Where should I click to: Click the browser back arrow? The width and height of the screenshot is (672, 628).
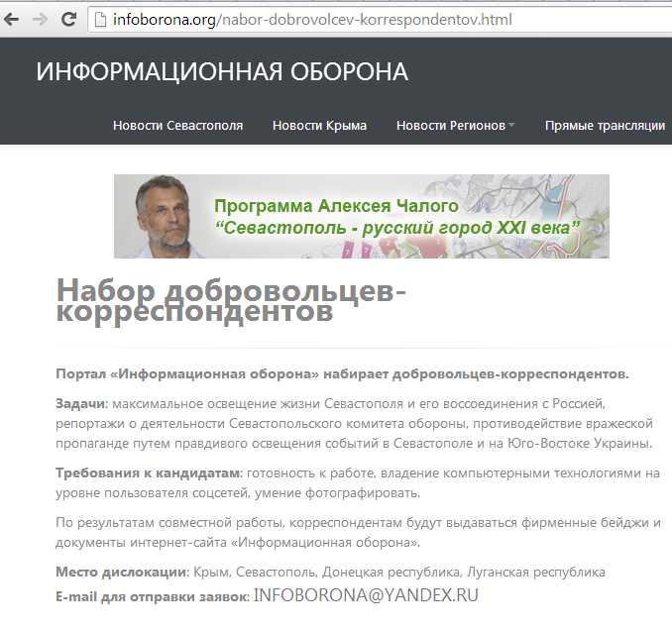coord(14,19)
